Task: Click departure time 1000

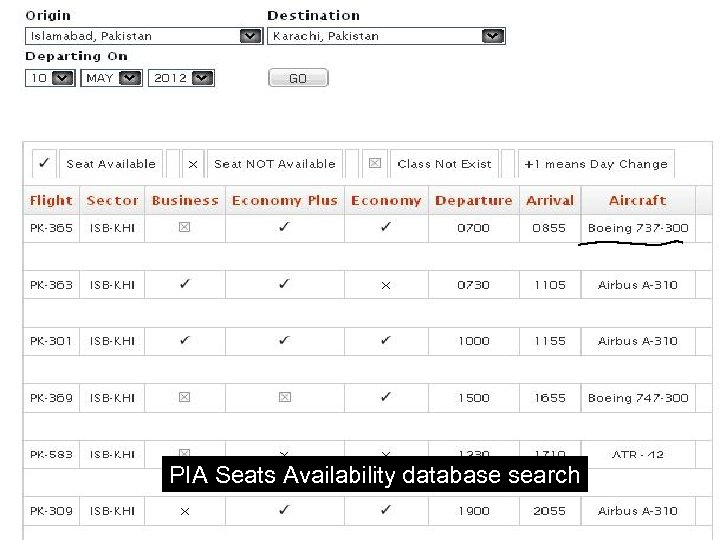Action: 474,341
